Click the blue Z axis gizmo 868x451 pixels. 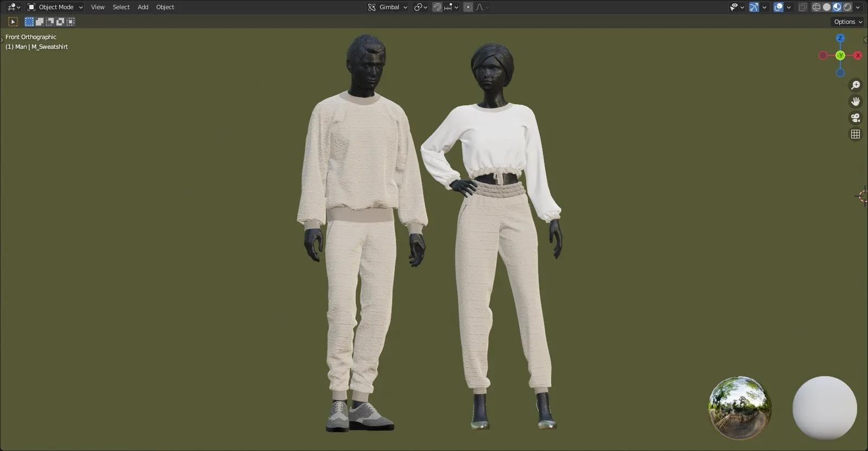point(840,38)
